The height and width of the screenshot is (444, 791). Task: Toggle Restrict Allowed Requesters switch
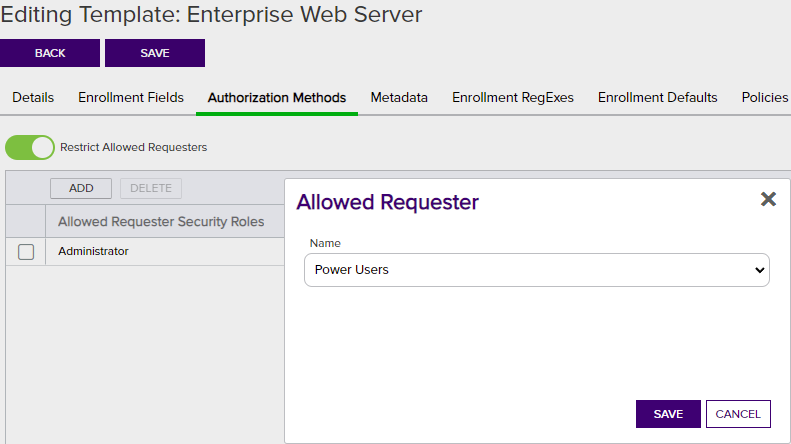tap(30, 147)
